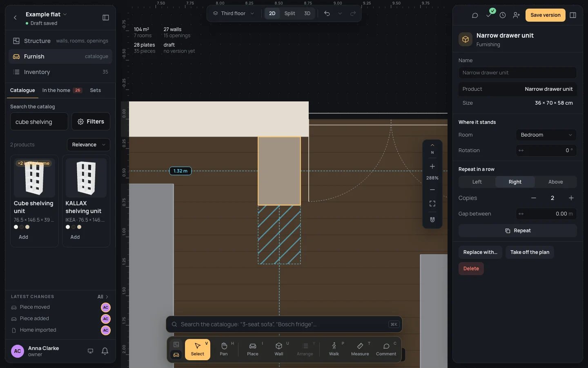The image size is (588, 368).
Task: Fit plan to screen icon
Action: 432,204
